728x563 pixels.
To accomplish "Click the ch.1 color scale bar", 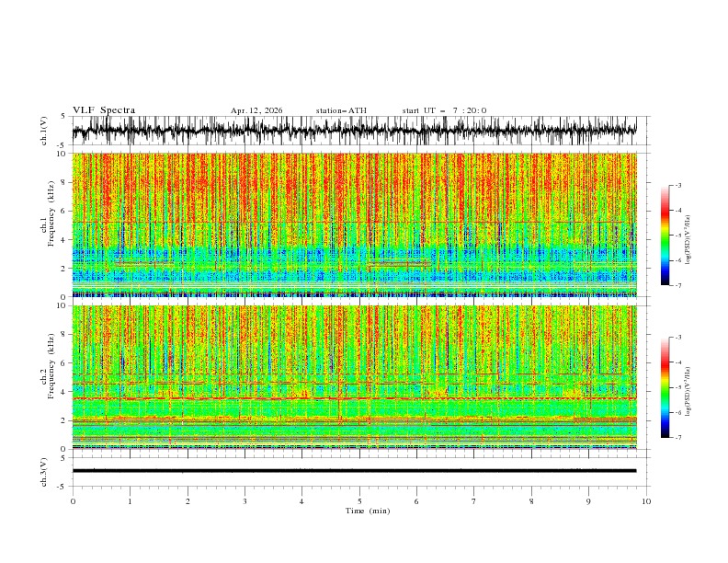I will pyautogui.click(x=665, y=236).
